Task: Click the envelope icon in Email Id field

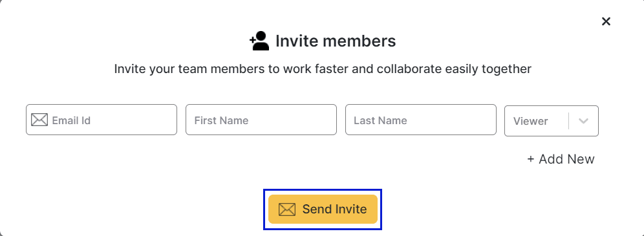Action: 39,120
